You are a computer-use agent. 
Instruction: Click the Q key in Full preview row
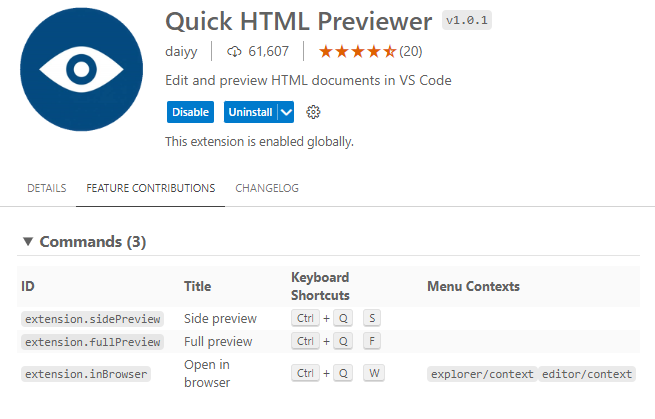click(x=343, y=341)
